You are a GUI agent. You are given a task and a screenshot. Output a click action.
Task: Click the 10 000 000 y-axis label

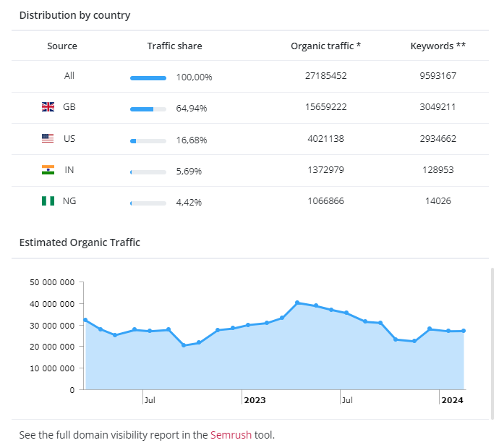(52, 368)
